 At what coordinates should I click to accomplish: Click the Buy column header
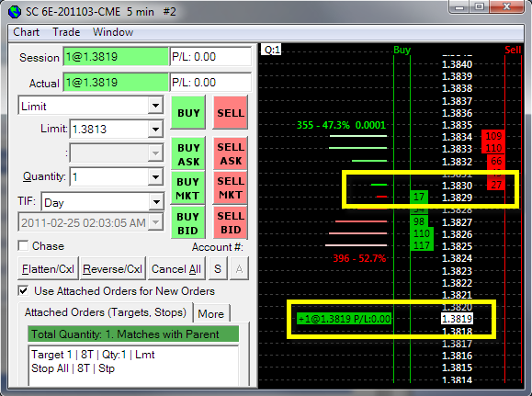(x=402, y=51)
